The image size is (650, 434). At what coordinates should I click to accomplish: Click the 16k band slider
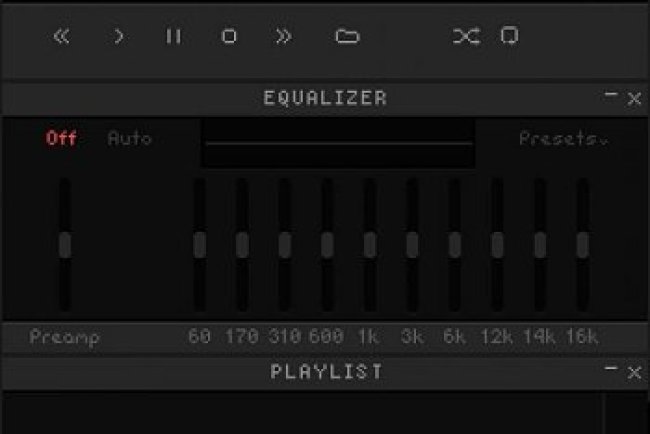coord(582,245)
